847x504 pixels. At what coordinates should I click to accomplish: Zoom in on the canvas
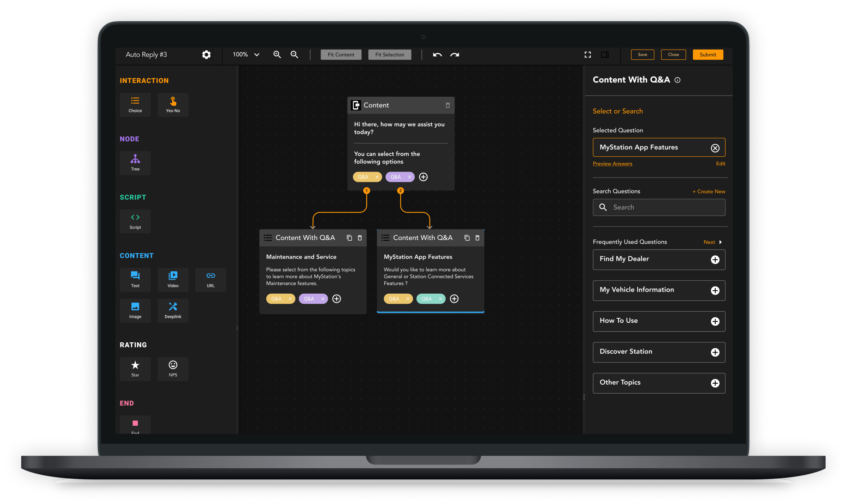(x=277, y=54)
